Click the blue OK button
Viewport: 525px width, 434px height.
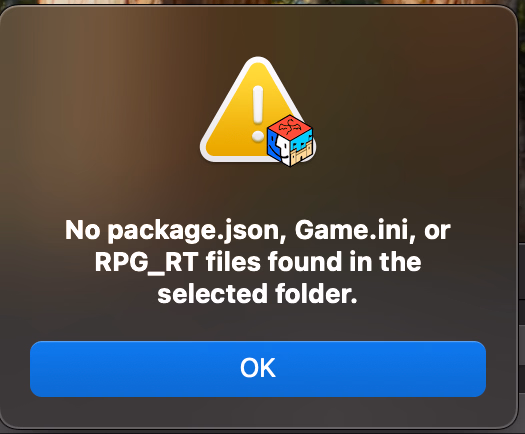click(258, 369)
